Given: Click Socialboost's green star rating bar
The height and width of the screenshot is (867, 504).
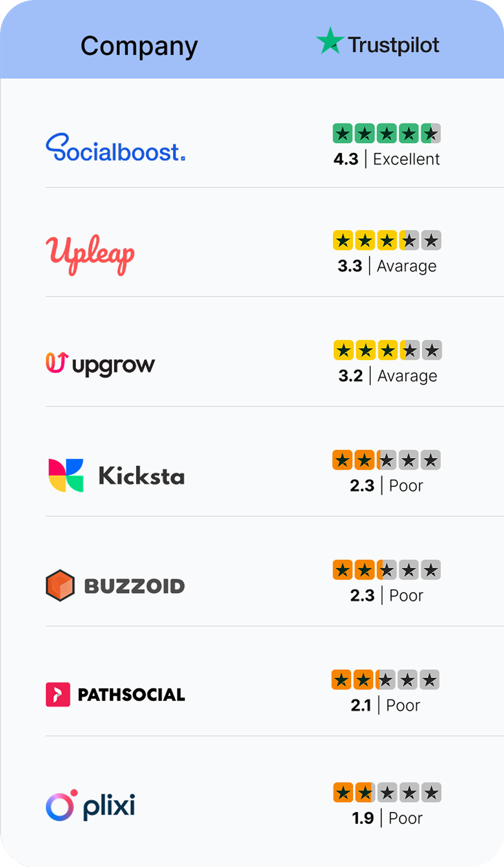Looking at the screenshot, I should [387, 134].
